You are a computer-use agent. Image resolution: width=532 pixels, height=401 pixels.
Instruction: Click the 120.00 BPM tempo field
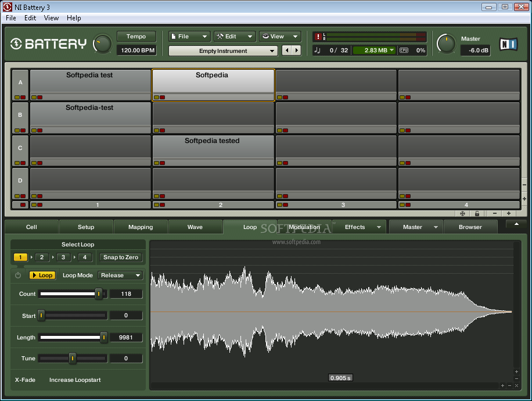click(x=138, y=50)
